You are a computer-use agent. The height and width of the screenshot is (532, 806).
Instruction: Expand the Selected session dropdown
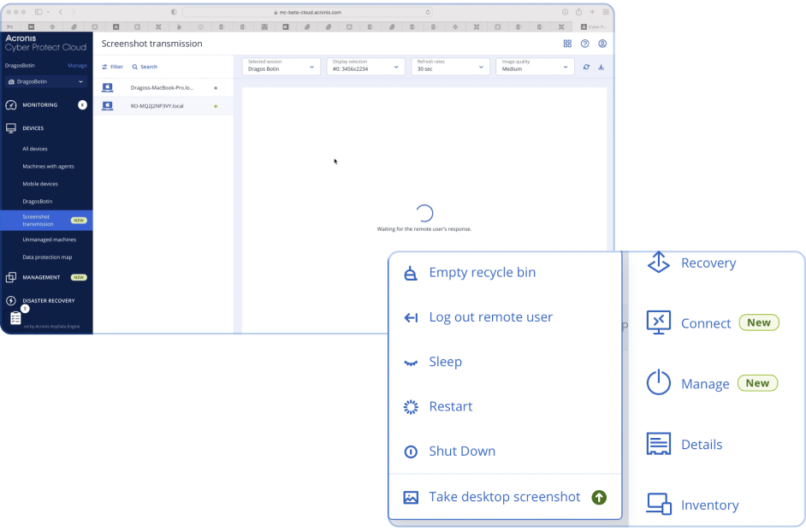click(x=282, y=67)
